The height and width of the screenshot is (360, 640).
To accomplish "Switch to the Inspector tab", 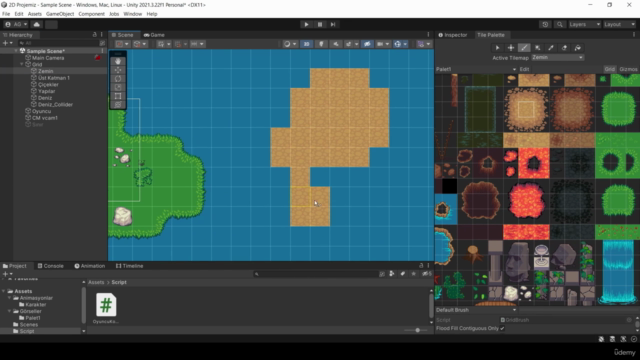I will [453, 35].
